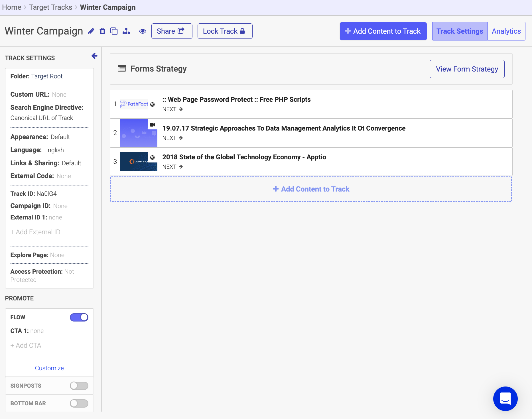Click Appearance: Default setting
The width and height of the screenshot is (532, 419).
(x=40, y=137)
